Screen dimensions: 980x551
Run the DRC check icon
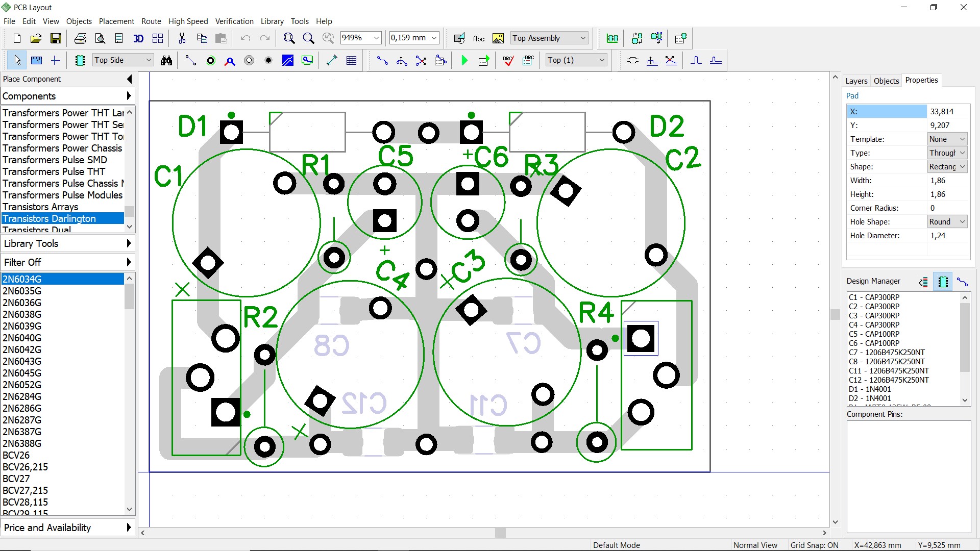tap(508, 60)
